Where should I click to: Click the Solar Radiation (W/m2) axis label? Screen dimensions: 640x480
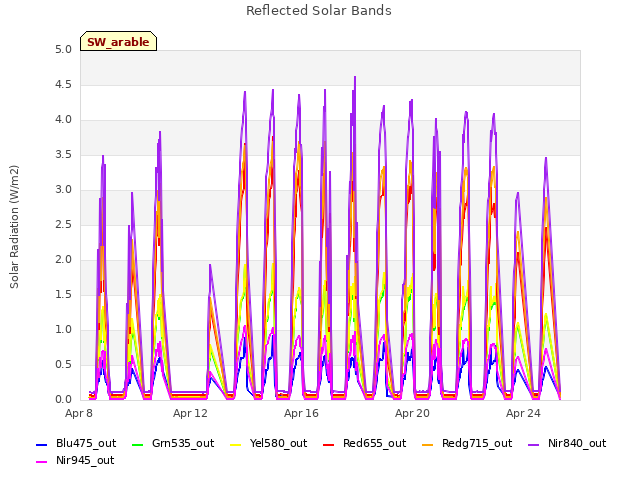tap(14, 227)
